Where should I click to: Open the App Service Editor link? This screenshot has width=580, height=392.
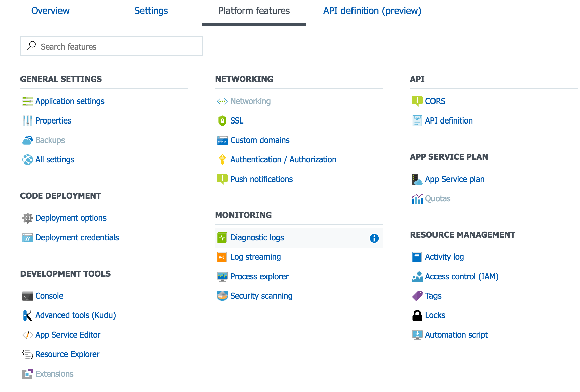coord(68,335)
